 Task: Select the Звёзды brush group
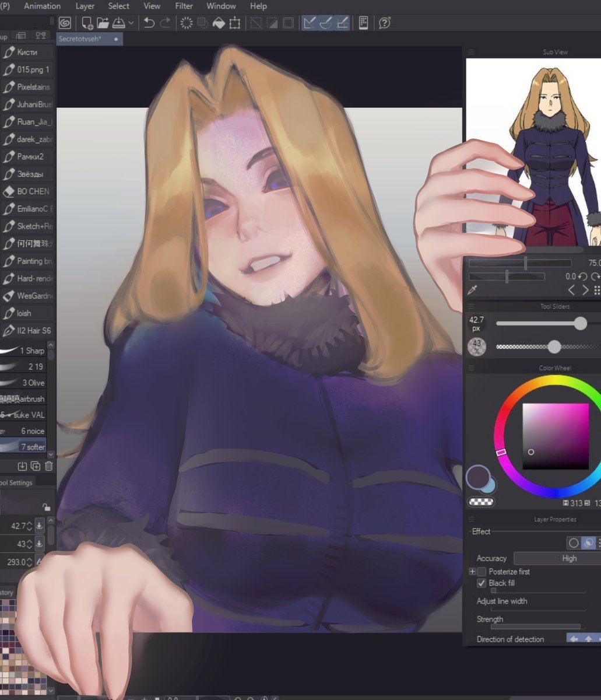[x=27, y=174]
